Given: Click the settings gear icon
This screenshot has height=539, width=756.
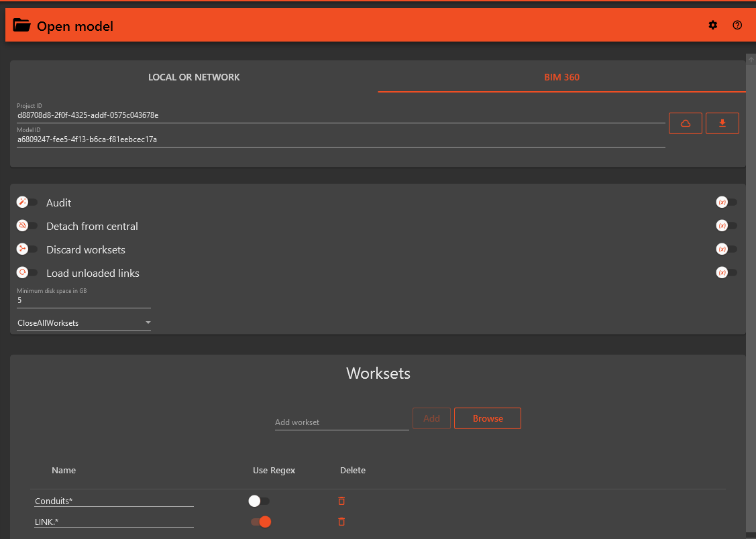Looking at the screenshot, I should pos(712,25).
